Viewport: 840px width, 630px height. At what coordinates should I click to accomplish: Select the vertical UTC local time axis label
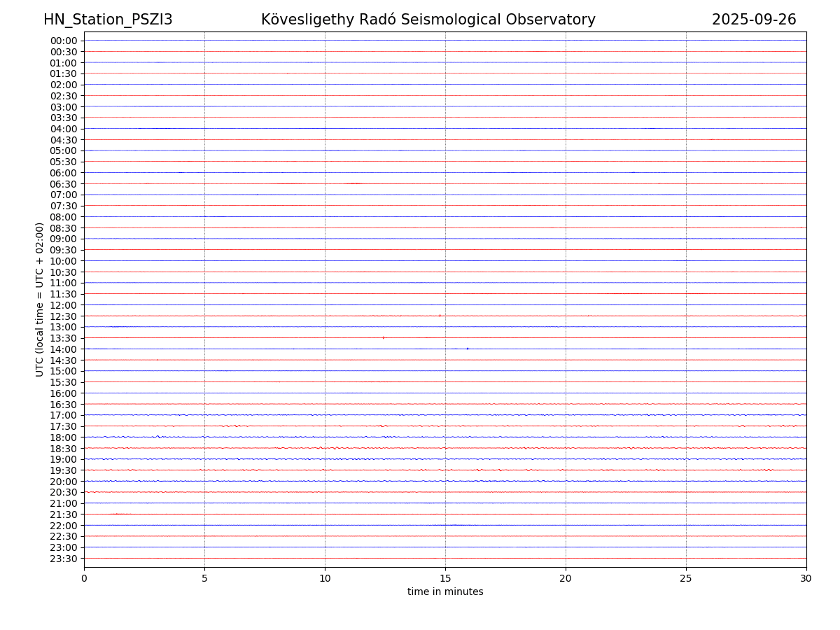point(40,299)
